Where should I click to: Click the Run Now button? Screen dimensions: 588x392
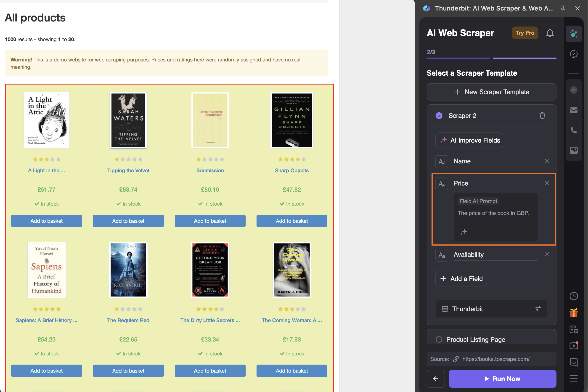point(502,379)
